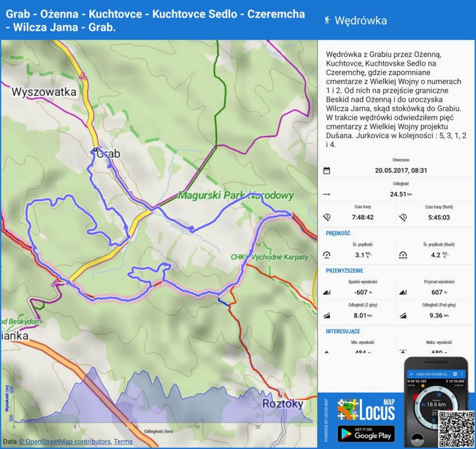Click the distance arrow icon beside 24.51 km

327,194
